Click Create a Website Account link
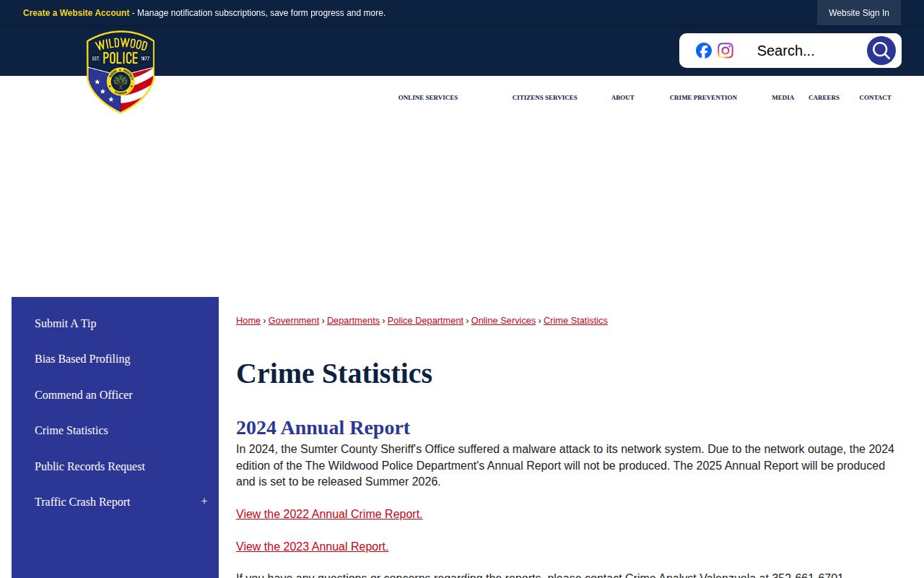The width and height of the screenshot is (924, 578). pyautogui.click(x=77, y=13)
